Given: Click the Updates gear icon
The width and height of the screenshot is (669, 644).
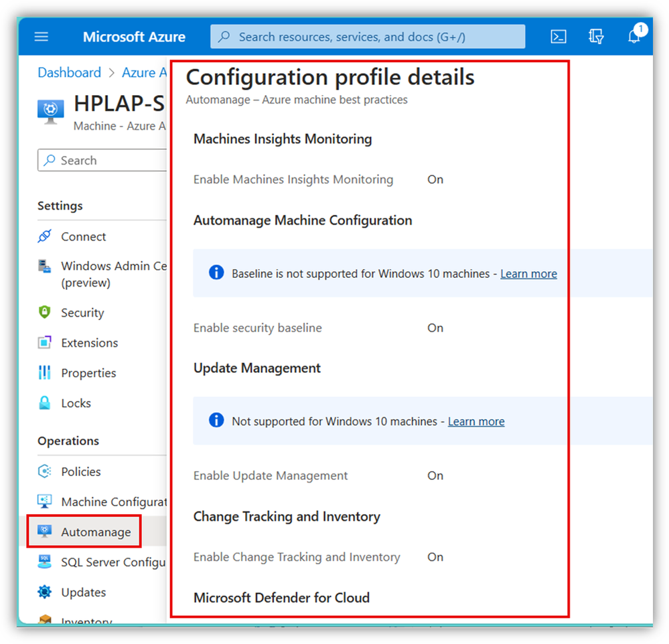Looking at the screenshot, I should click(45, 592).
